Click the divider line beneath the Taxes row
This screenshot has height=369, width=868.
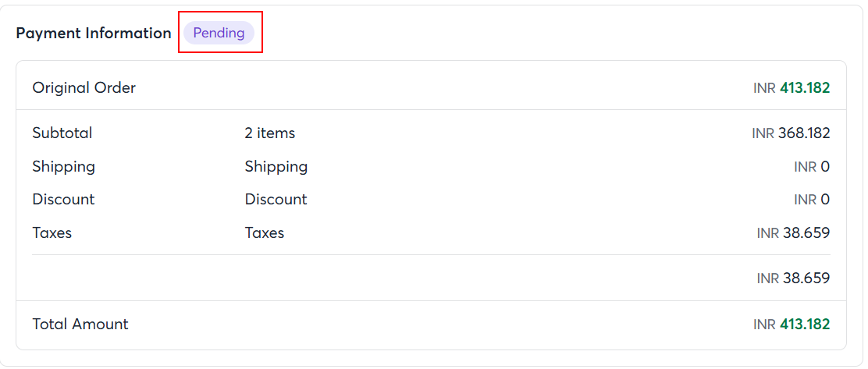tap(431, 254)
